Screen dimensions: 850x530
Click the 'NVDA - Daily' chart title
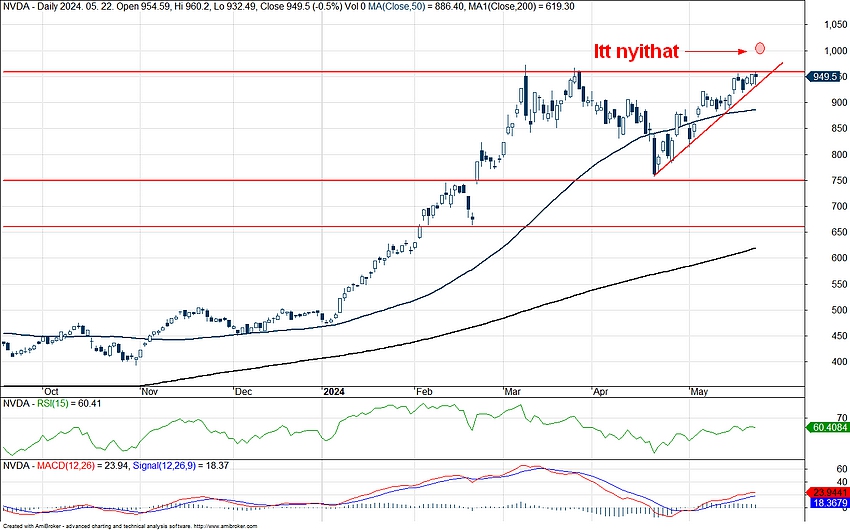[x=29, y=7]
